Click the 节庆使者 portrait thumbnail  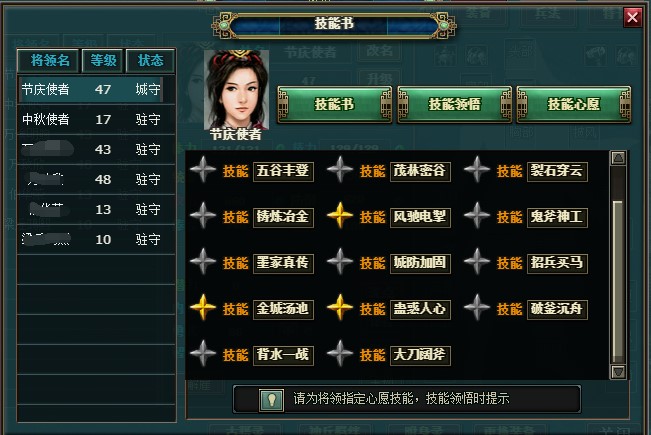[x=237, y=90]
